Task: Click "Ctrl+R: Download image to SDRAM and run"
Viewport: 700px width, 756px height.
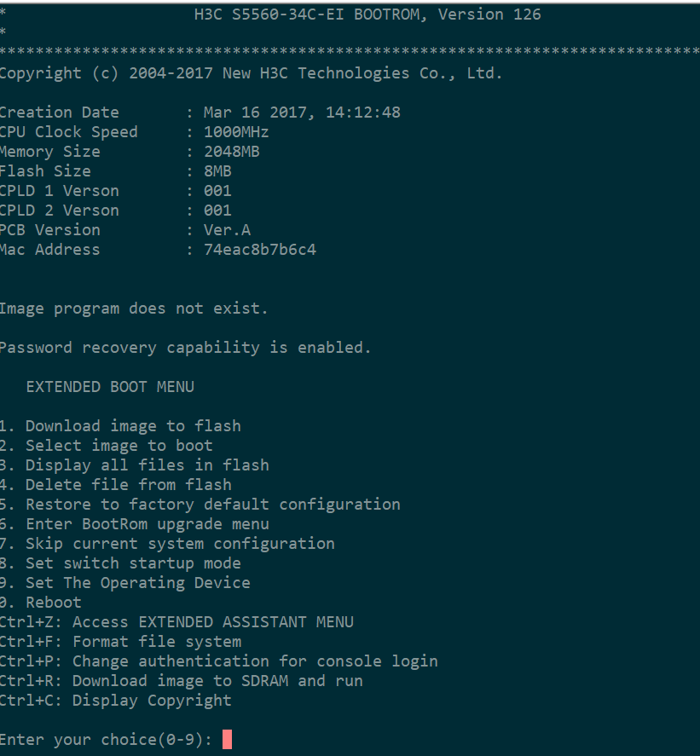Action: pyautogui.click(x=182, y=681)
